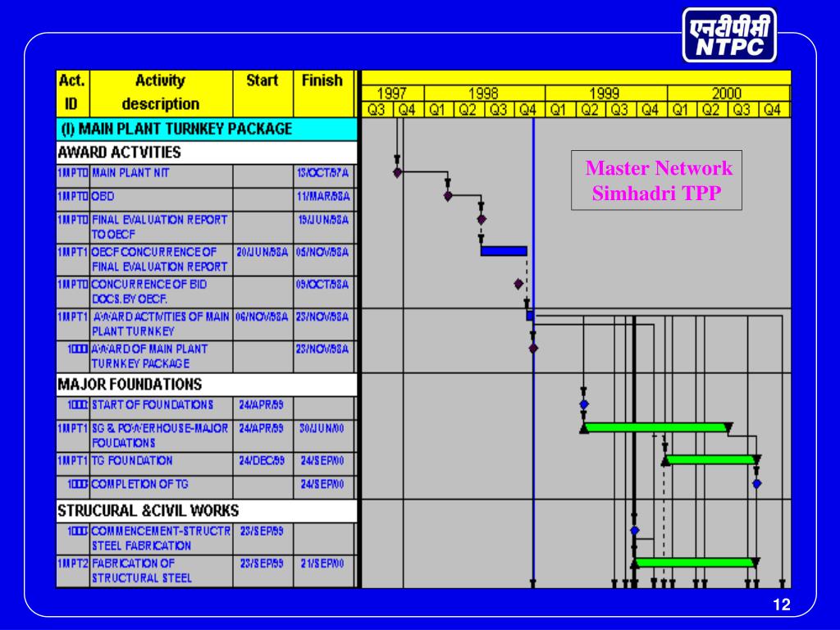This screenshot has height=630, width=840.
Task: Click the finish date of SG & Powerhouse row
Action: (x=322, y=428)
